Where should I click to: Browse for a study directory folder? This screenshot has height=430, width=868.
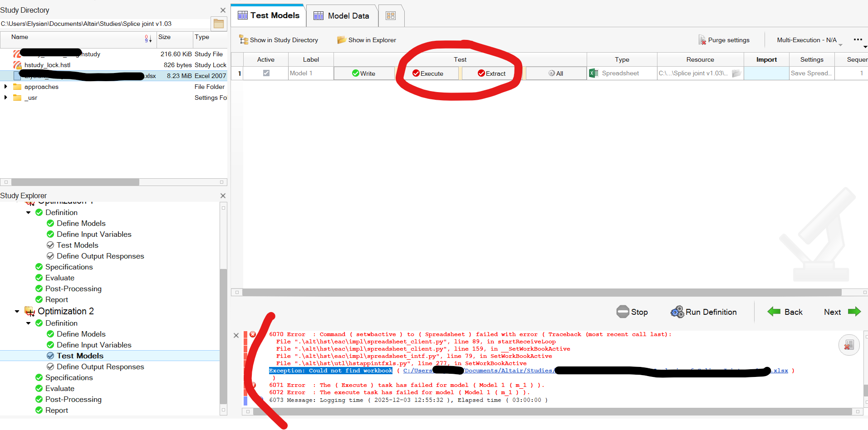pyautogui.click(x=219, y=24)
